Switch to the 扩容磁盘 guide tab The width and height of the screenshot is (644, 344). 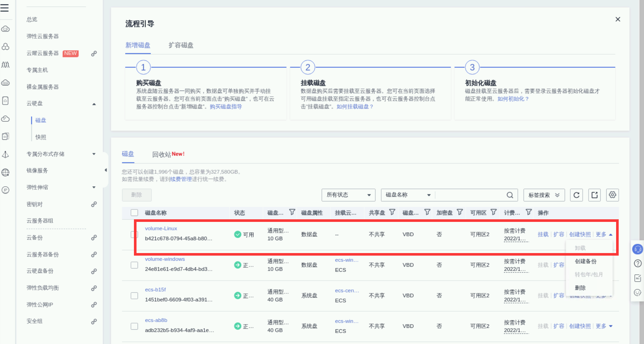pos(181,45)
